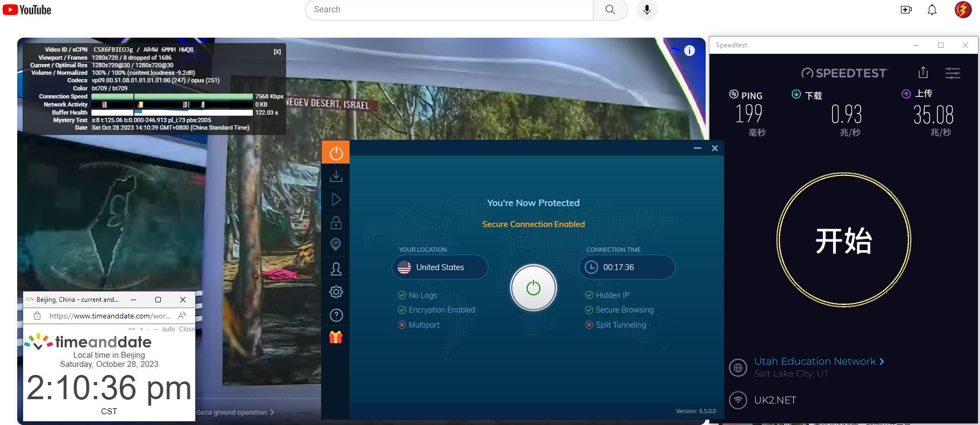
Task: Select the play triangle icon in VPN sidebar
Action: [336, 200]
